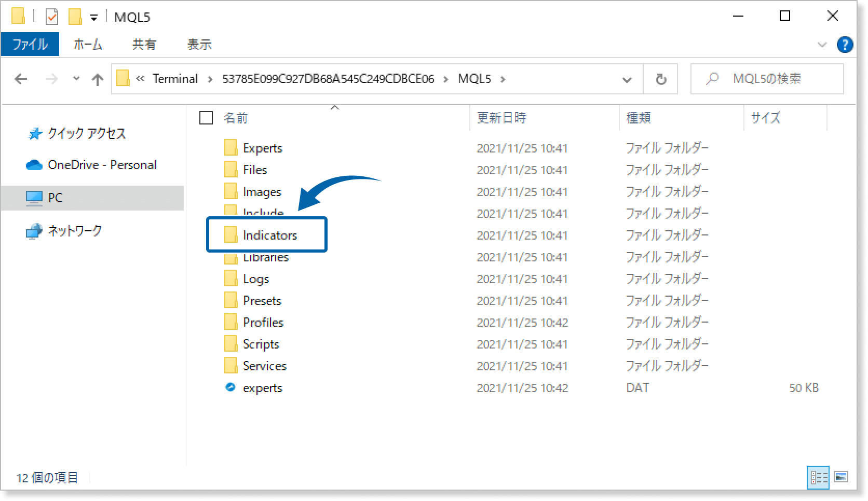868x501 pixels.
Task: Expand the chevron after Terminal breadcrumb
Action: click(210, 79)
